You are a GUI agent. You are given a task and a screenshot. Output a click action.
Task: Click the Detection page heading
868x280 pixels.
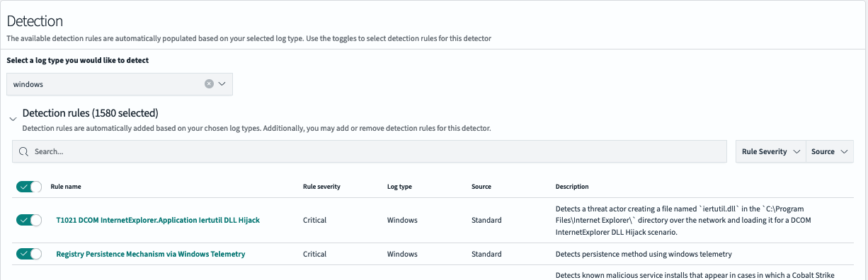point(35,21)
